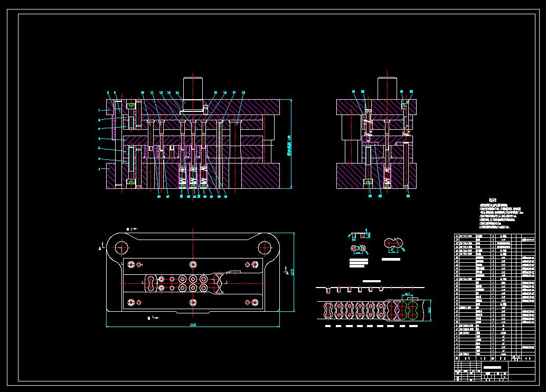
Task: Select the green screw head at bottom-left of front section
Action: (x=131, y=182)
